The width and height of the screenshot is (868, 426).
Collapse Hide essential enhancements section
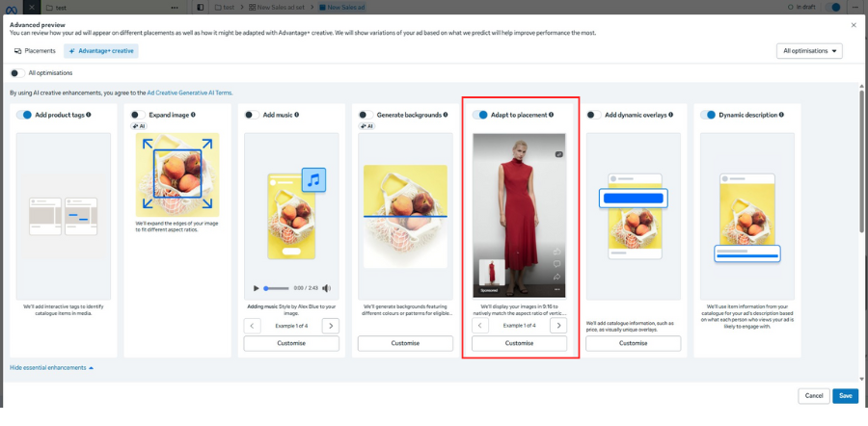[51, 368]
